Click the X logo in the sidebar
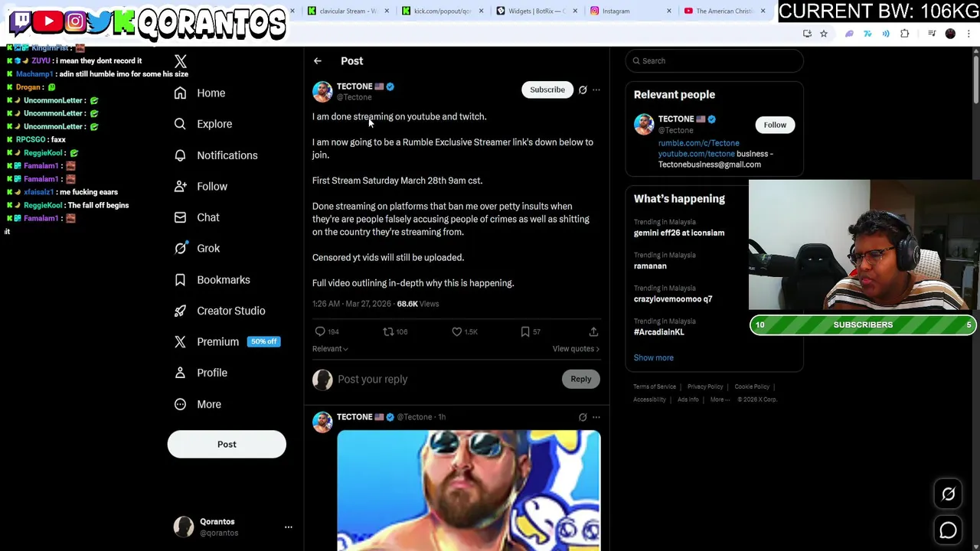This screenshot has width=980, height=551. pyautogui.click(x=181, y=61)
